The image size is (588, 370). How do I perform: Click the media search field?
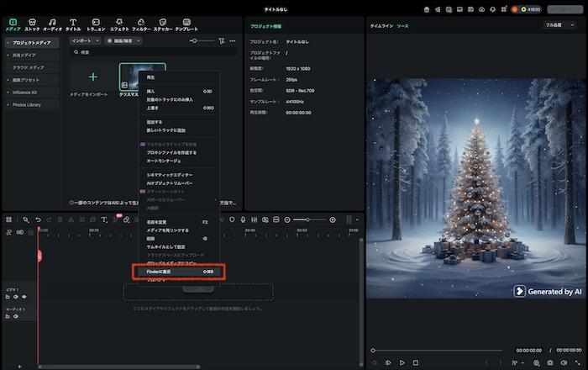click(154, 52)
